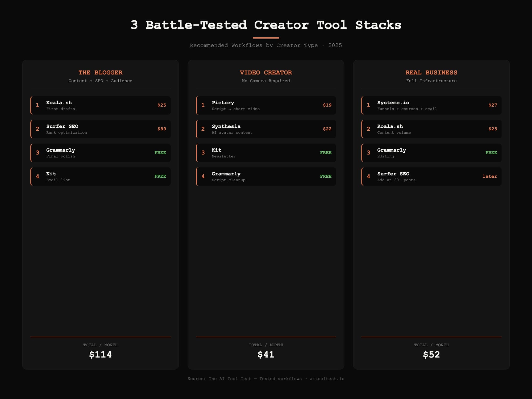Select 'Kit' in The Blogger stack
The width and height of the screenshot is (532, 399).
coord(51,174)
